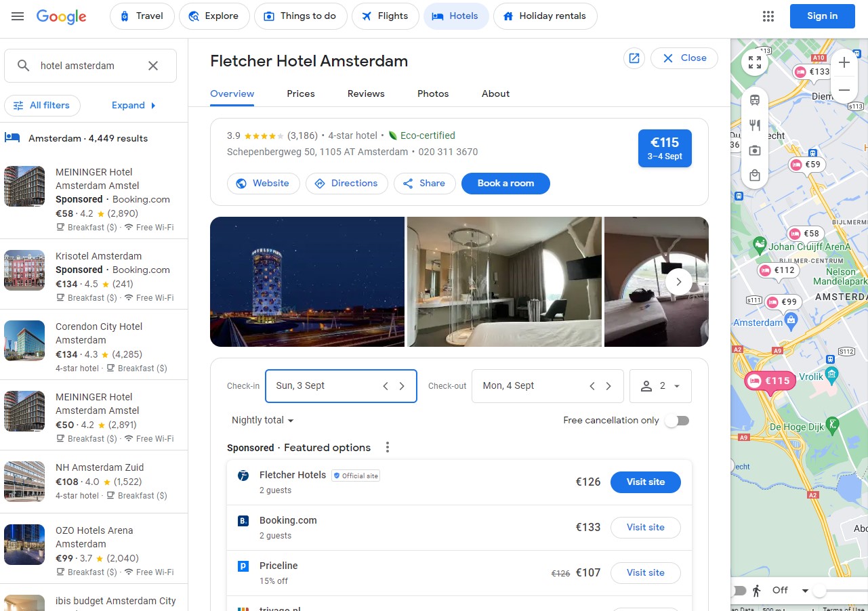Click the Google logo
Image resolution: width=868 pixels, height=611 pixels.
(x=62, y=16)
